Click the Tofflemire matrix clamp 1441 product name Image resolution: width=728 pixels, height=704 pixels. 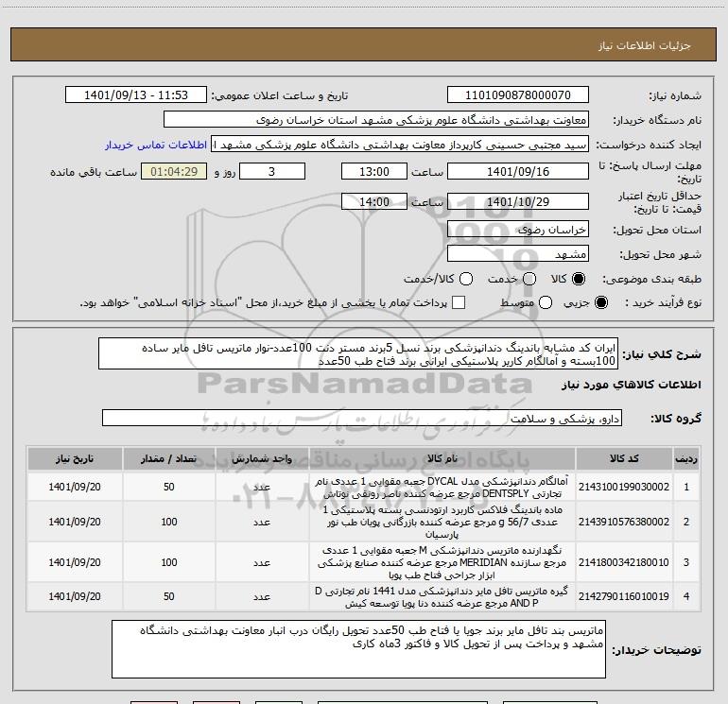(442, 596)
